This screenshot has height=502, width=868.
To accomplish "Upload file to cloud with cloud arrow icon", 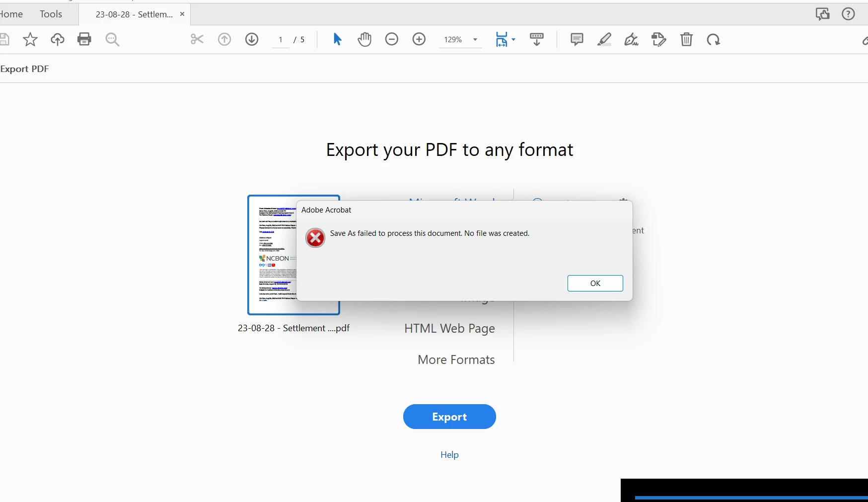I will (58, 39).
